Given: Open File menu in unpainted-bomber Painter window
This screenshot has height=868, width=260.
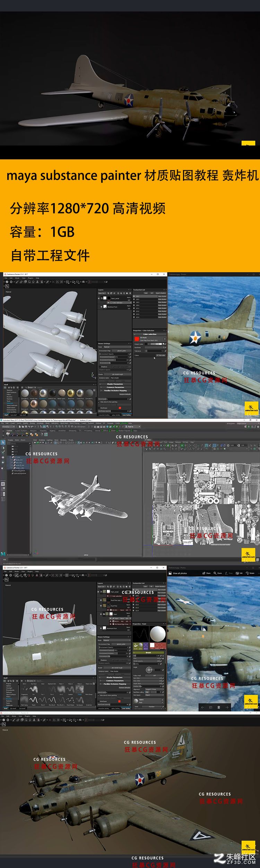Looking at the screenshot, I should click(6, 278).
